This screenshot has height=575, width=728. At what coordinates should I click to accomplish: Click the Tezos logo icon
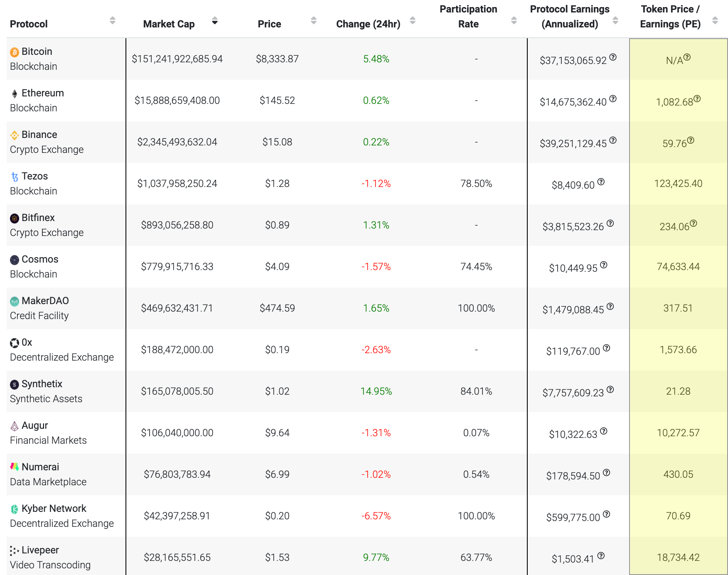15,177
